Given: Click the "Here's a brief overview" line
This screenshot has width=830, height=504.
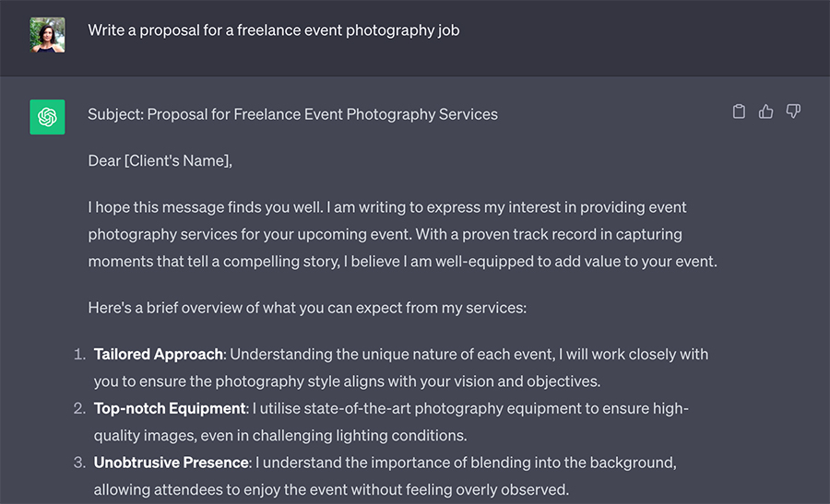Looking at the screenshot, I should pos(306,308).
